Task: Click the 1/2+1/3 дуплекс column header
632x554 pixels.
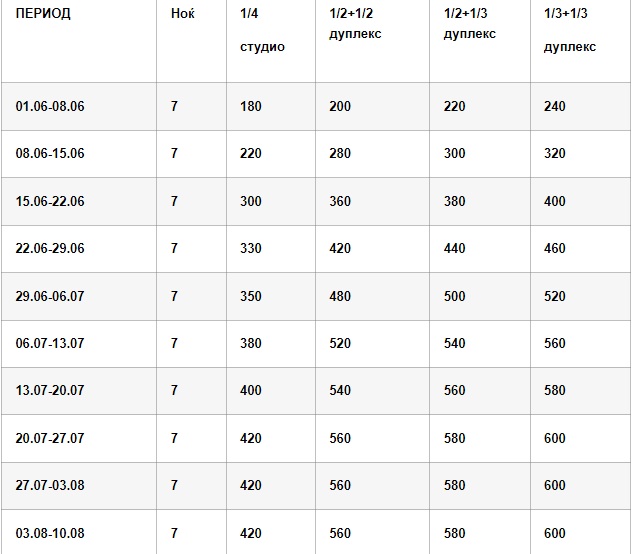Action: (x=470, y=24)
